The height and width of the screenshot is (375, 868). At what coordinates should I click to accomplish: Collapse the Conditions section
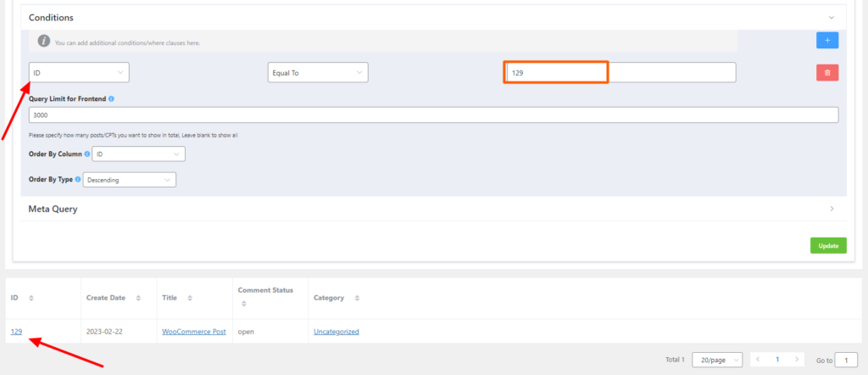832,18
